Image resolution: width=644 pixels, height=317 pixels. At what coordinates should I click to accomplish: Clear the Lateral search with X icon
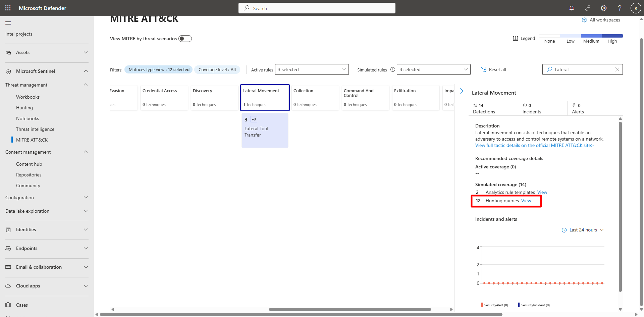pos(617,69)
